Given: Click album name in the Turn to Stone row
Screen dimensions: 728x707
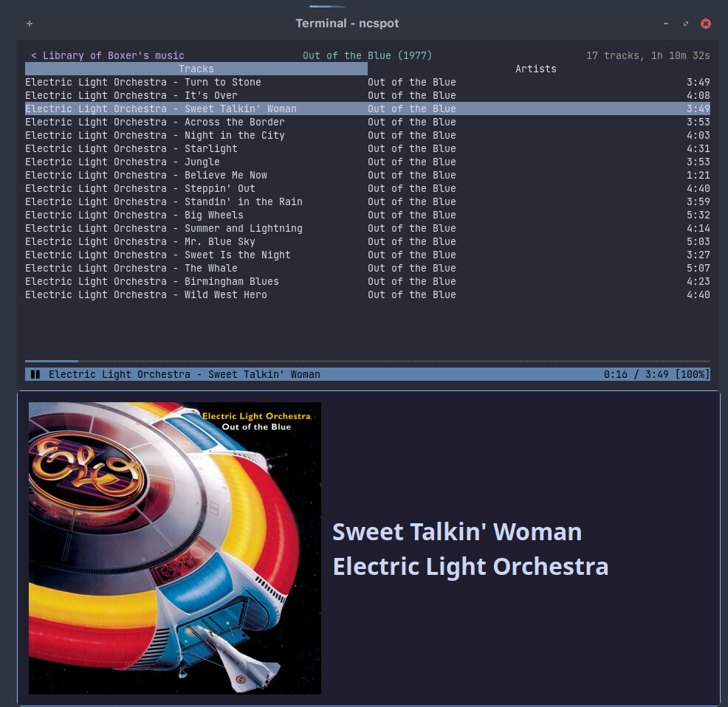Looking at the screenshot, I should point(412,82).
